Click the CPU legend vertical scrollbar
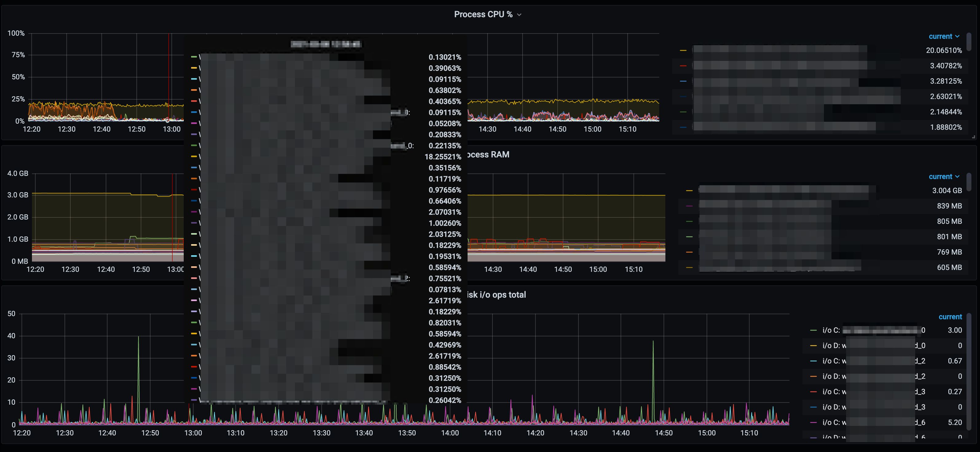 click(x=969, y=42)
